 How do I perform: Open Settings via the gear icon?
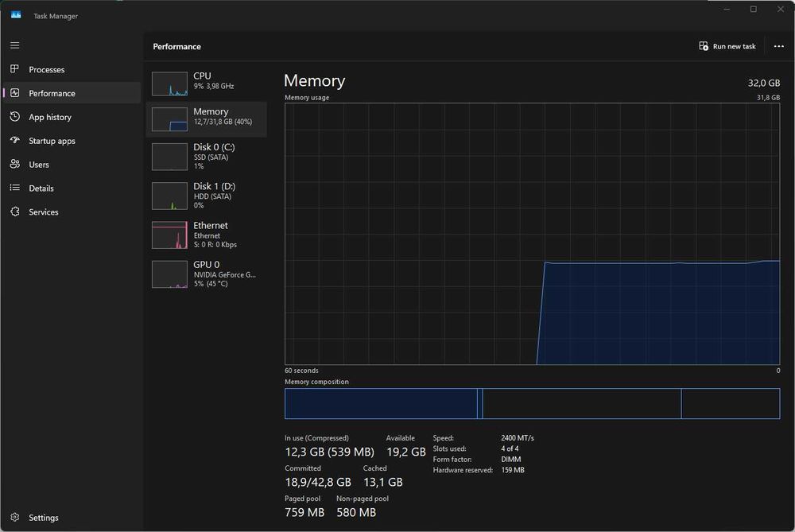click(x=14, y=518)
